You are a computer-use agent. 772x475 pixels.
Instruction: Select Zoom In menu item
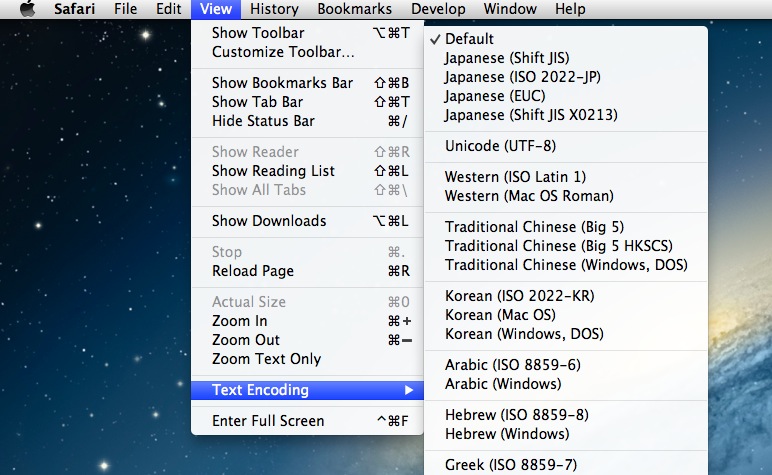click(x=307, y=321)
